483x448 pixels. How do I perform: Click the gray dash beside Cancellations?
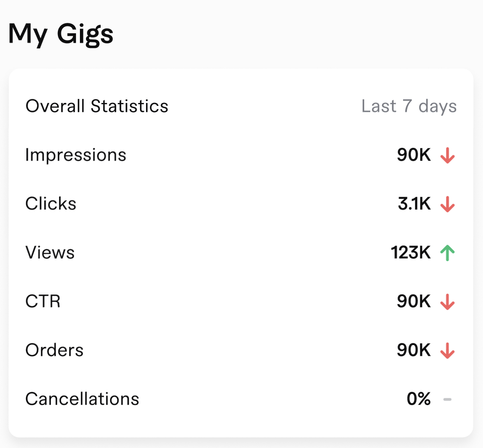coord(447,399)
